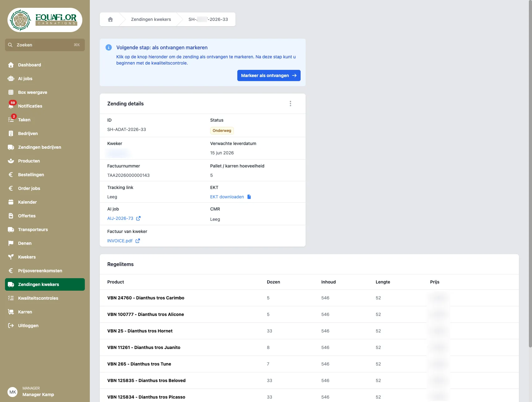
Task: Open Karren cart icon
Action: coord(11,312)
